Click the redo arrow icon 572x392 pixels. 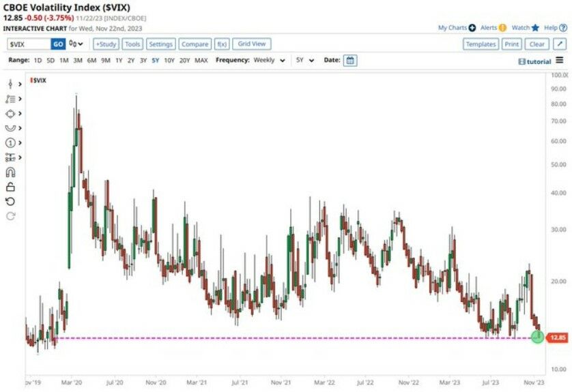10,216
